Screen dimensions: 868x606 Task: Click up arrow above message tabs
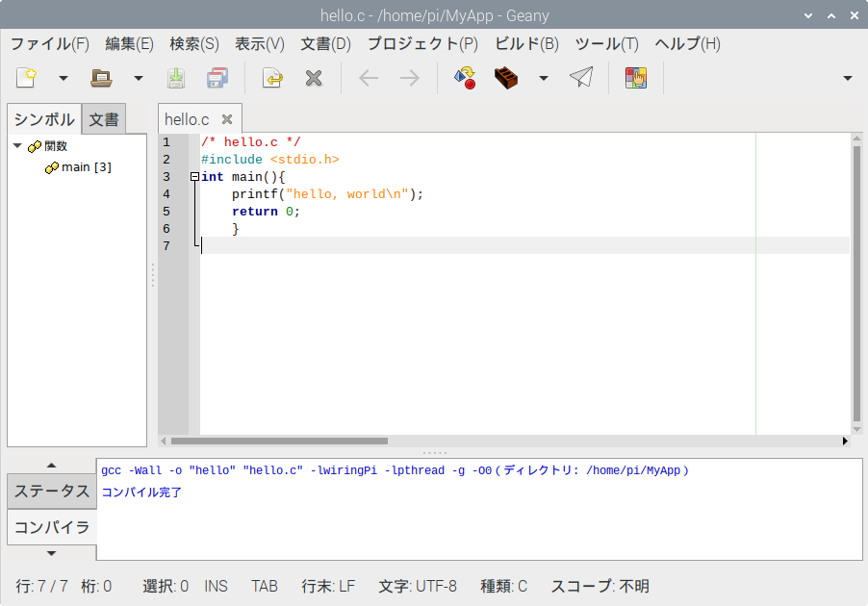click(x=51, y=466)
